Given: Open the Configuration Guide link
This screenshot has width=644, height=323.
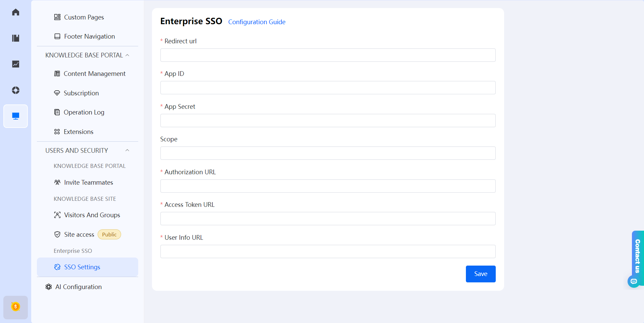Looking at the screenshot, I should pos(257,22).
